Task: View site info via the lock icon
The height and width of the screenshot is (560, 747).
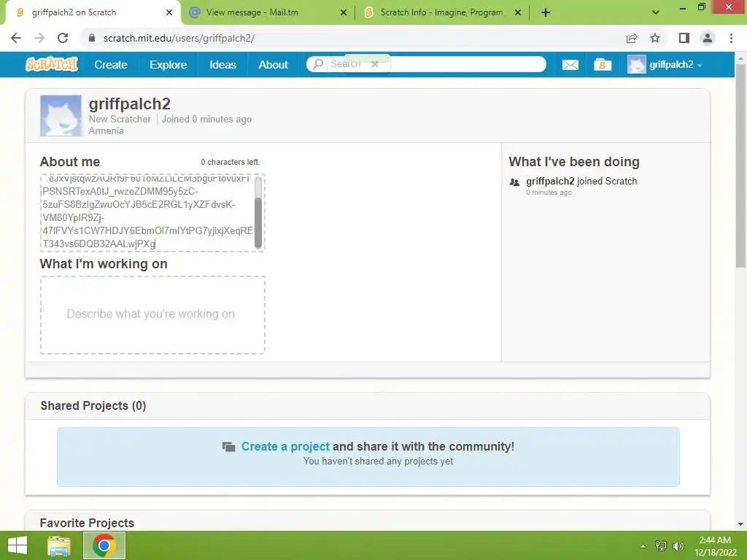Action: click(92, 38)
